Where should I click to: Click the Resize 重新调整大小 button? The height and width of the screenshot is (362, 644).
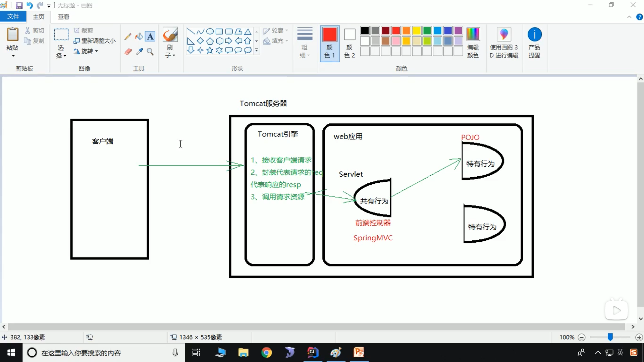(x=95, y=41)
